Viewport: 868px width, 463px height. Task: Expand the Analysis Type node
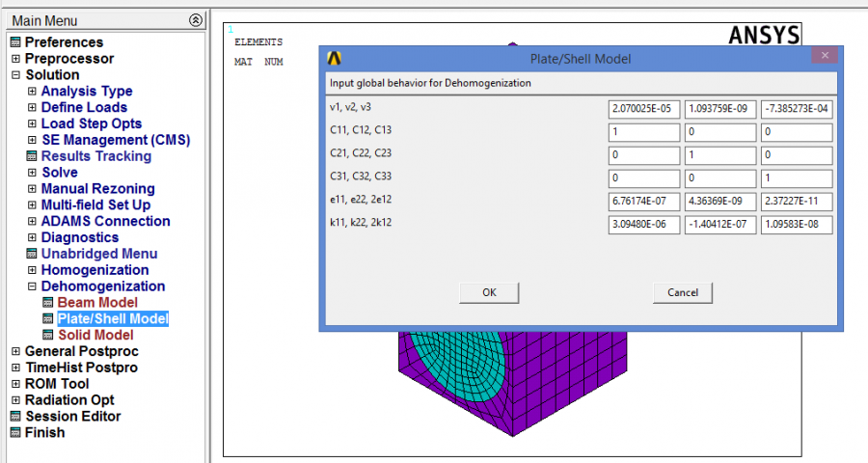point(32,91)
